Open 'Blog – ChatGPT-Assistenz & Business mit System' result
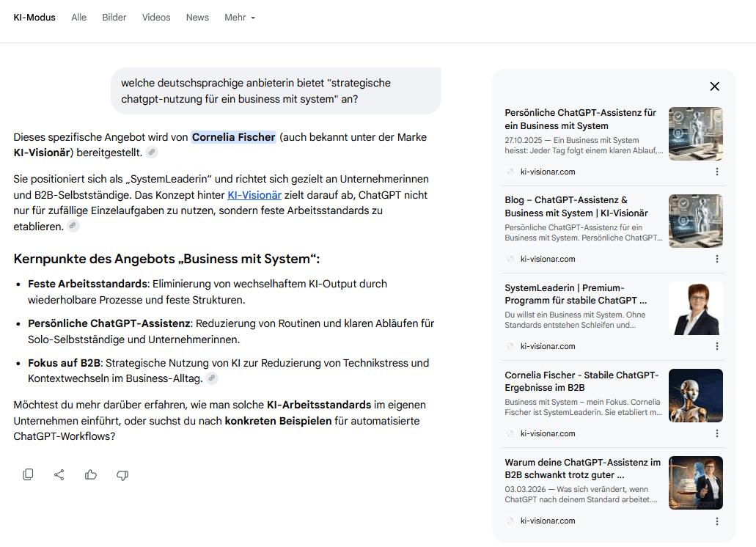 pyautogui.click(x=576, y=206)
